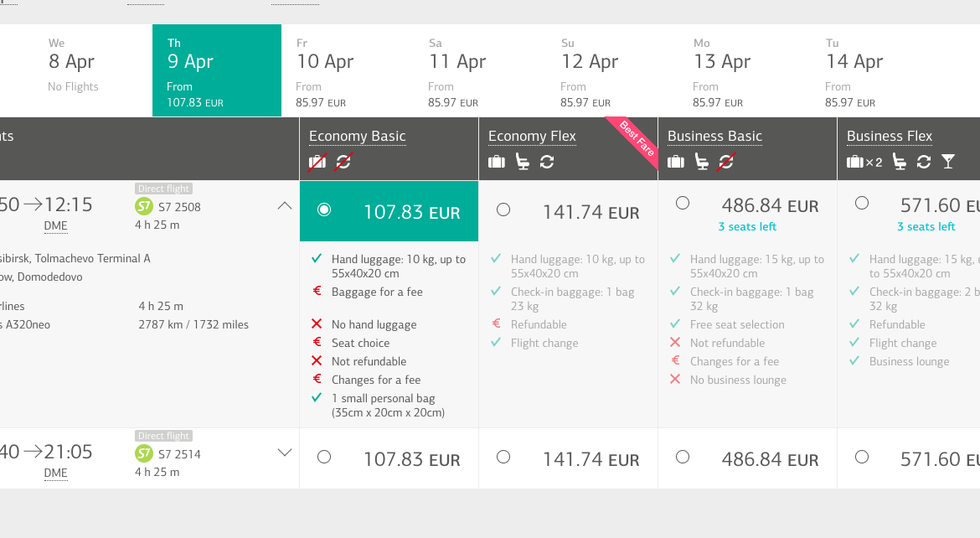Click 'Check-in baggage: 1 bag 32 kg' in Business Basic

(x=752, y=299)
